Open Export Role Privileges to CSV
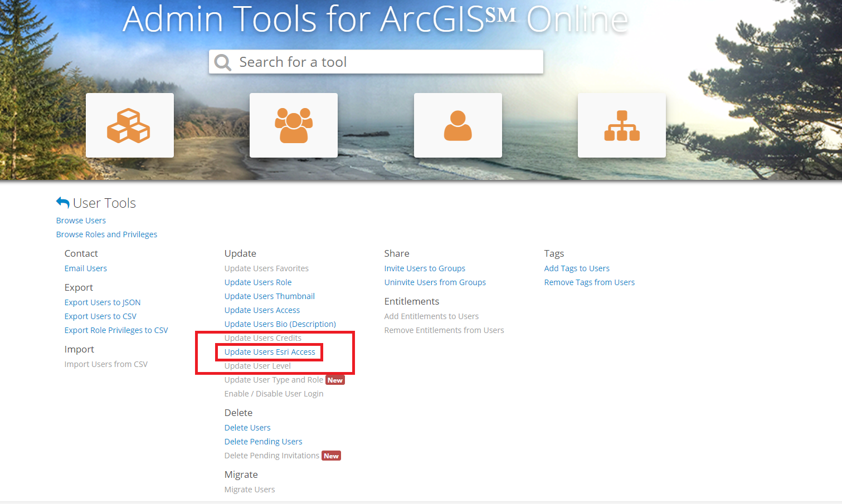842x504 pixels. pyautogui.click(x=116, y=330)
